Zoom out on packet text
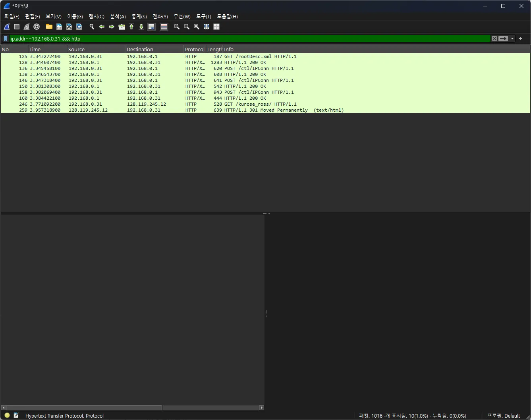Image resolution: width=531 pixels, height=420 pixels. [x=187, y=27]
